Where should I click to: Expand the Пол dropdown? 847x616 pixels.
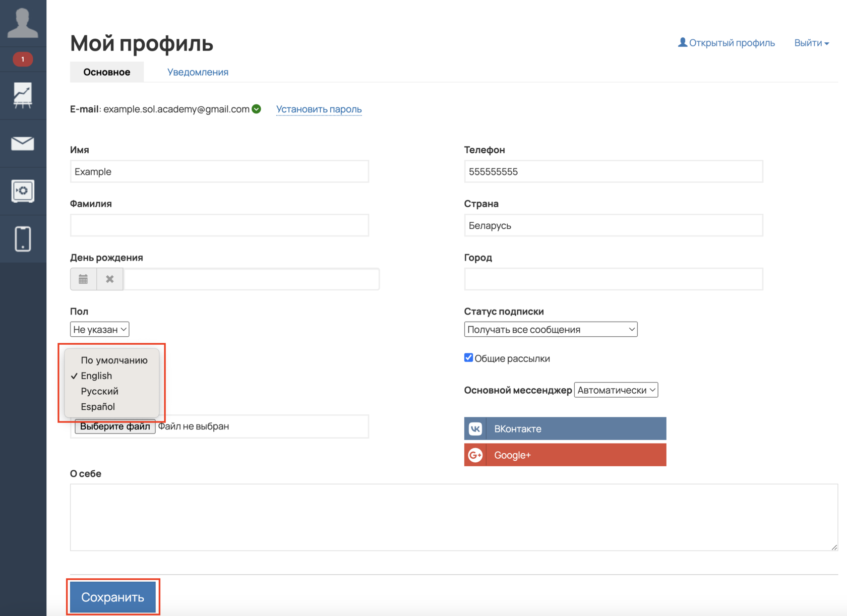[99, 329]
